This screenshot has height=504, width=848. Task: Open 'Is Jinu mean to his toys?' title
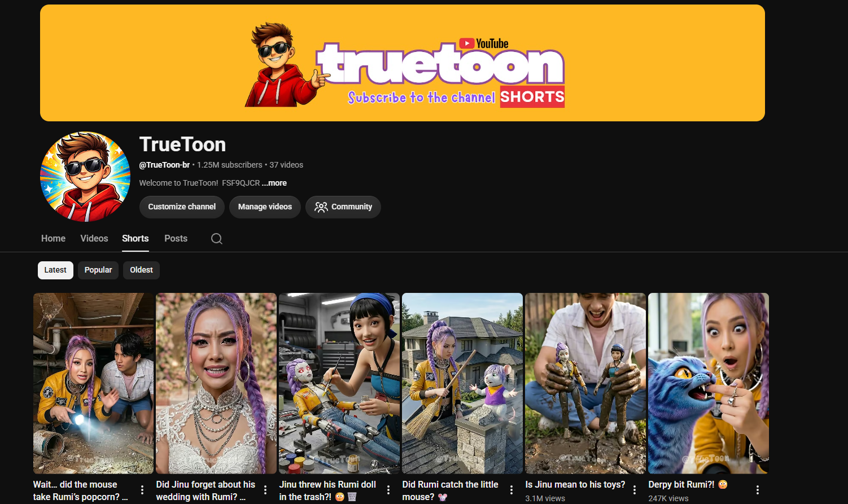click(575, 484)
